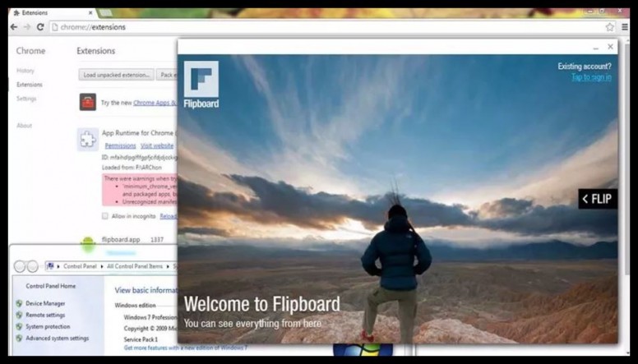Viewport: 638px width, 364px height.
Task: Click the App Runtime for Chrome title
Action: tap(137, 133)
